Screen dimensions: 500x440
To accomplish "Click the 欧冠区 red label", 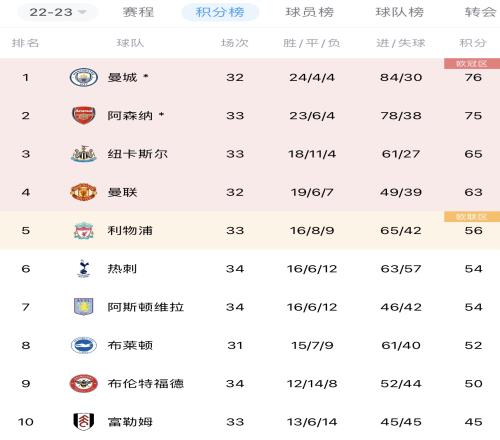I will click(x=472, y=63).
